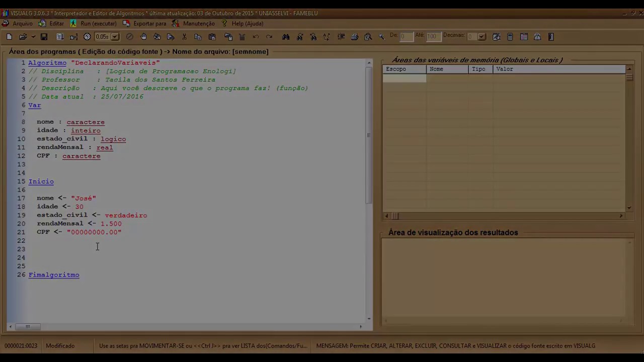644x362 pixels.
Task: Click the print preview magnifier icon
Action: point(368,37)
